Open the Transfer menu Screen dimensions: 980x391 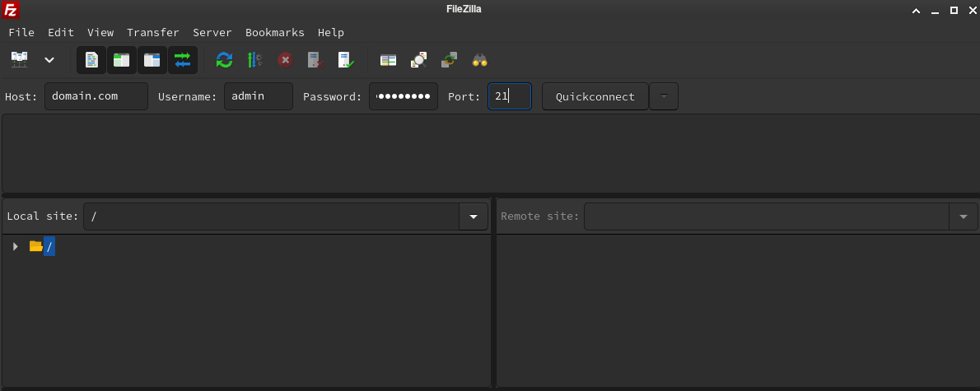[x=152, y=32]
